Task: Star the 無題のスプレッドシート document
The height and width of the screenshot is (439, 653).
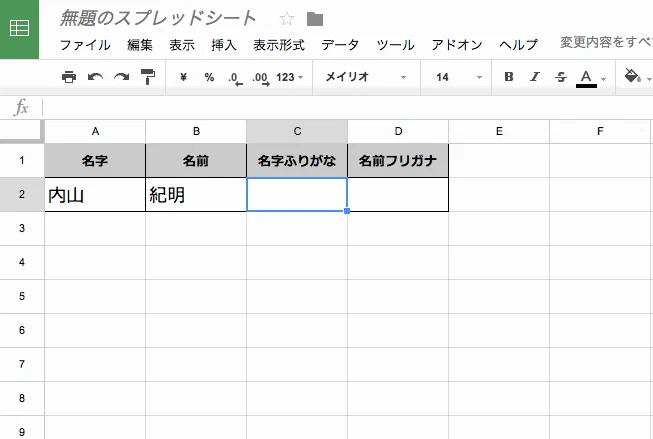Action: tap(287, 19)
